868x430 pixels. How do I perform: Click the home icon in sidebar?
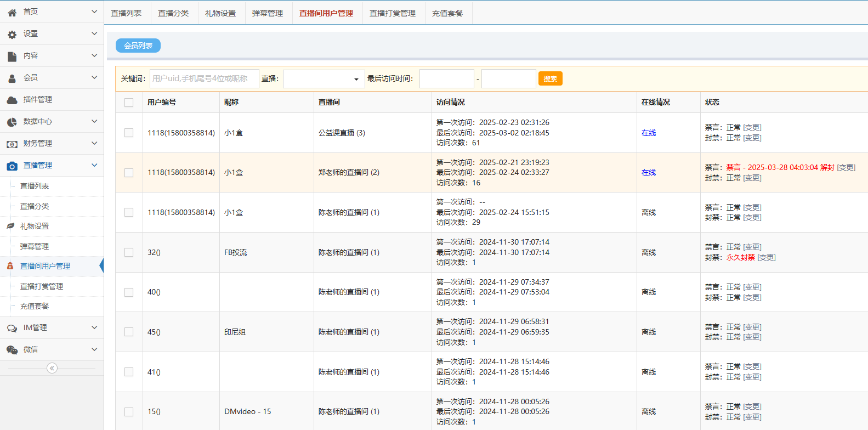[x=12, y=12]
